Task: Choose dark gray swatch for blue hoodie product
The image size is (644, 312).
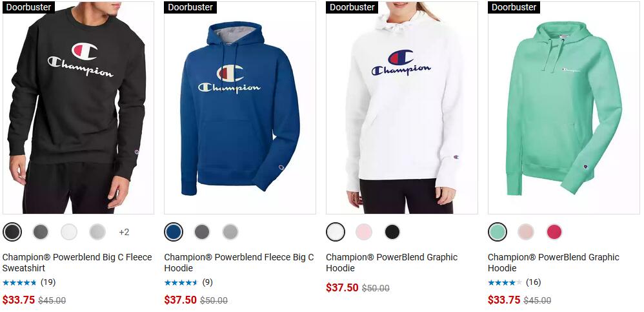Action: tap(202, 232)
